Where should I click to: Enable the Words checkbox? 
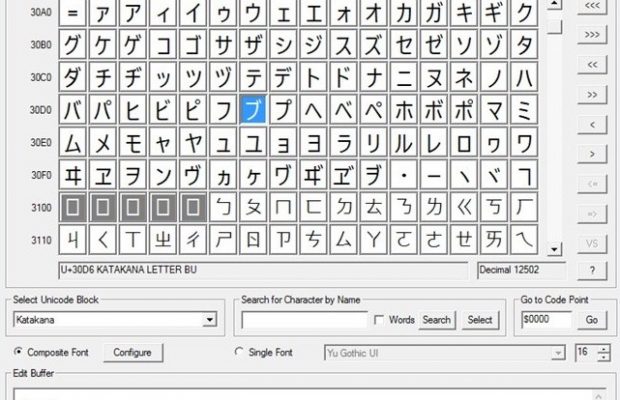[379, 320]
